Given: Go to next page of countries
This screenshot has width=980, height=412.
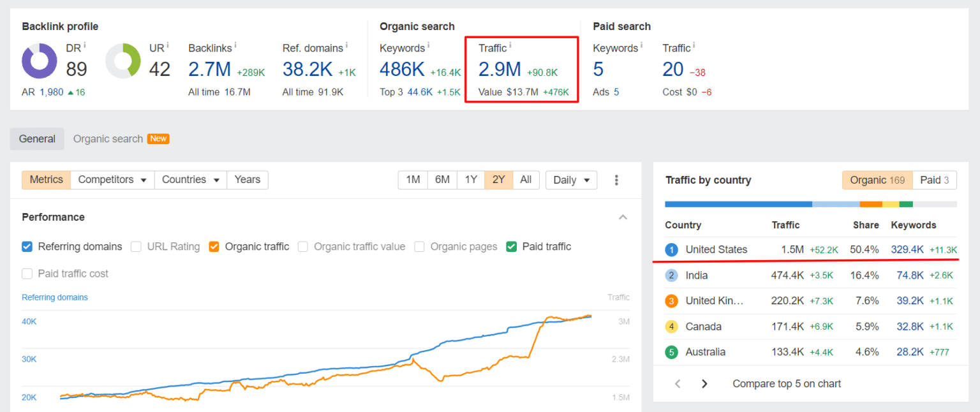Looking at the screenshot, I should click(x=704, y=384).
